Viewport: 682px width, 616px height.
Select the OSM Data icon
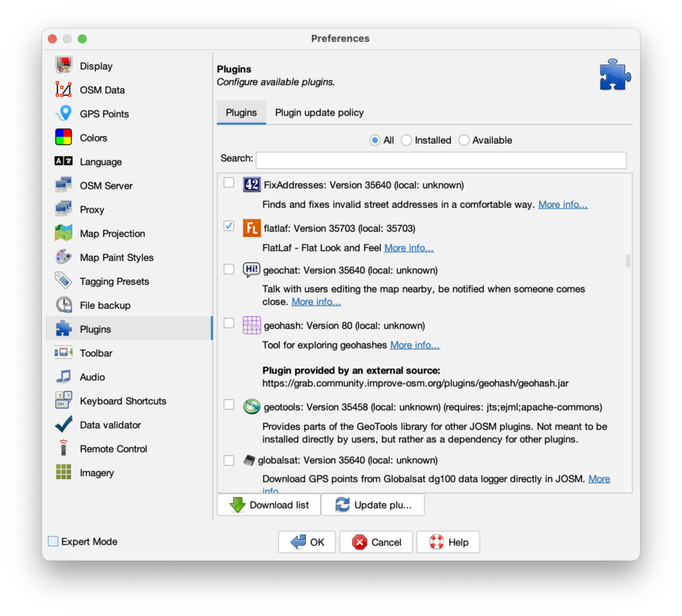click(64, 90)
